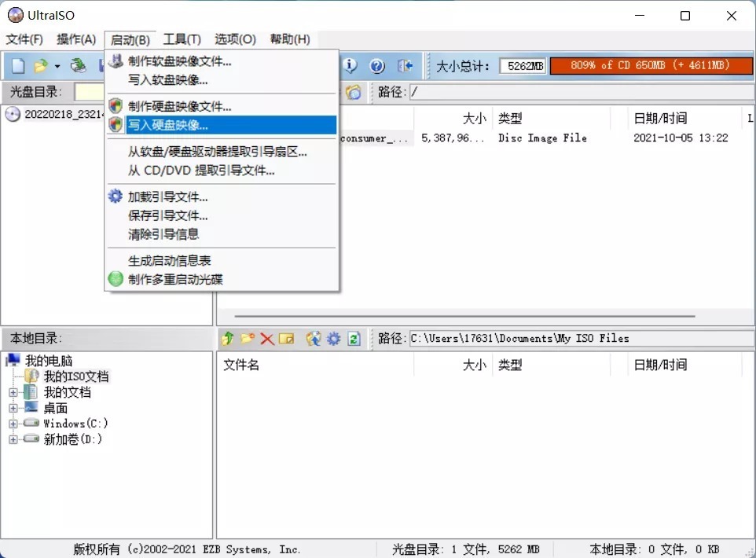Choose 制作多重启动光碟 menu entry

(181, 279)
